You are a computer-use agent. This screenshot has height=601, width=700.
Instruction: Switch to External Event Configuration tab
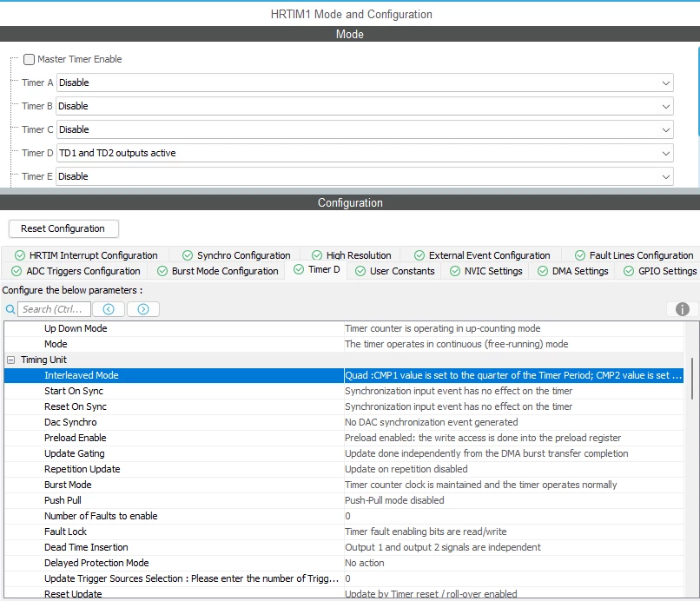click(x=482, y=255)
